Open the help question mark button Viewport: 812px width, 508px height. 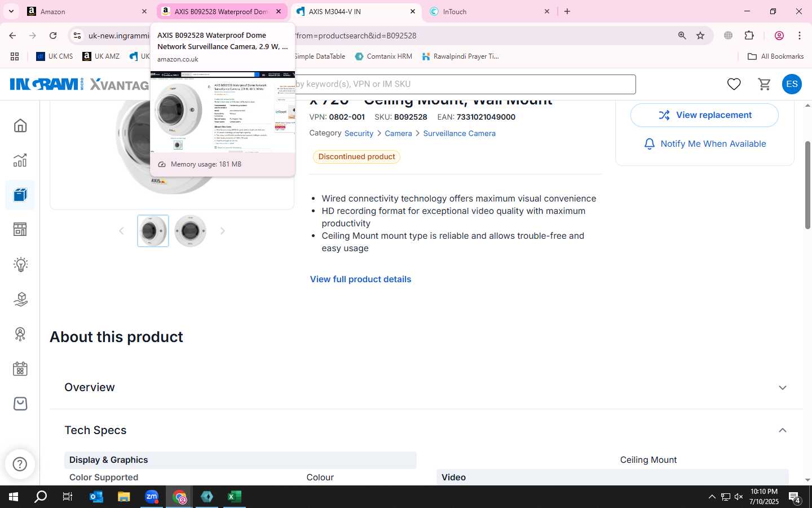(x=20, y=464)
